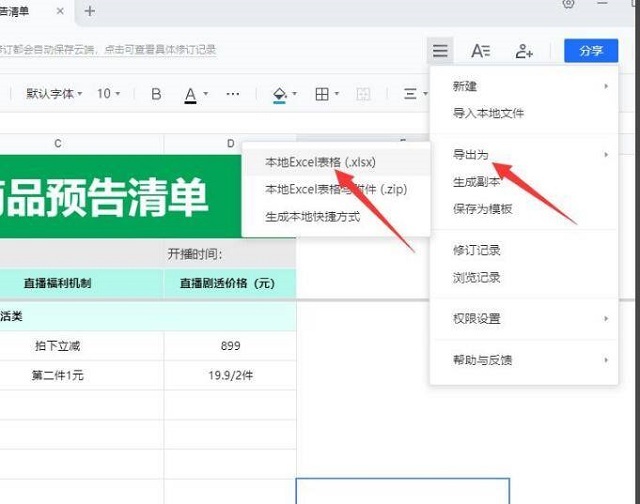The image size is (640, 504).
Task: Select the 品预告清单 green title cell
Action: (x=121, y=196)
